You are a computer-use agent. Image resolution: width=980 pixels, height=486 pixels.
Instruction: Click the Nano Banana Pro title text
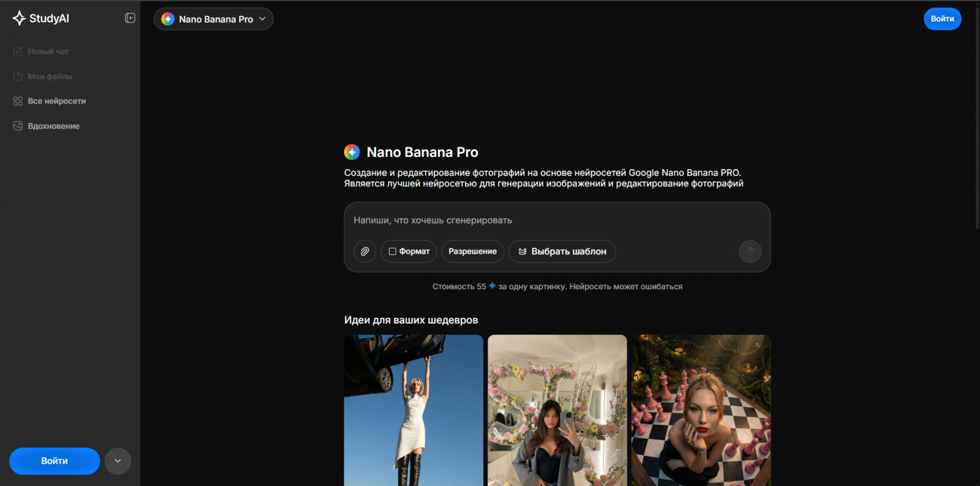click(423, 152)
